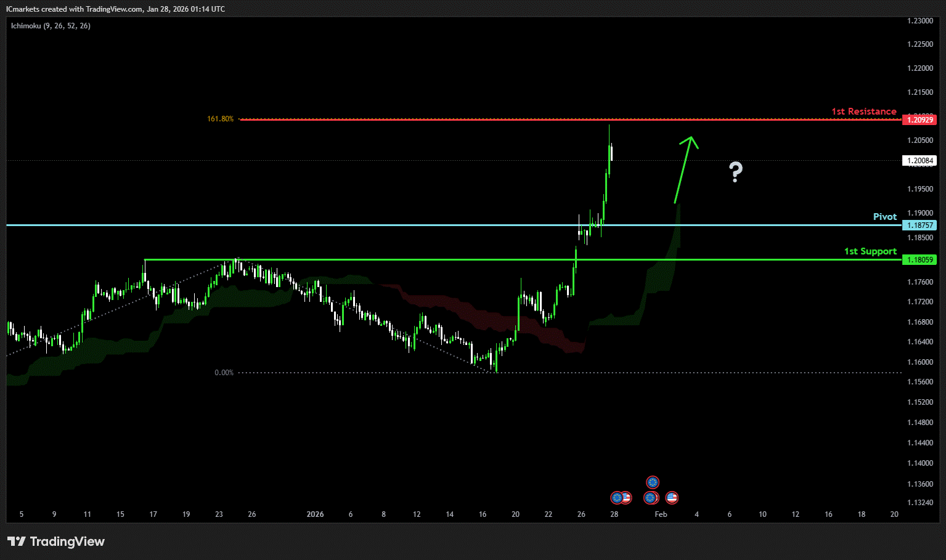Click the red 1.20929 resistance price tag

click(x=918, y=120)
